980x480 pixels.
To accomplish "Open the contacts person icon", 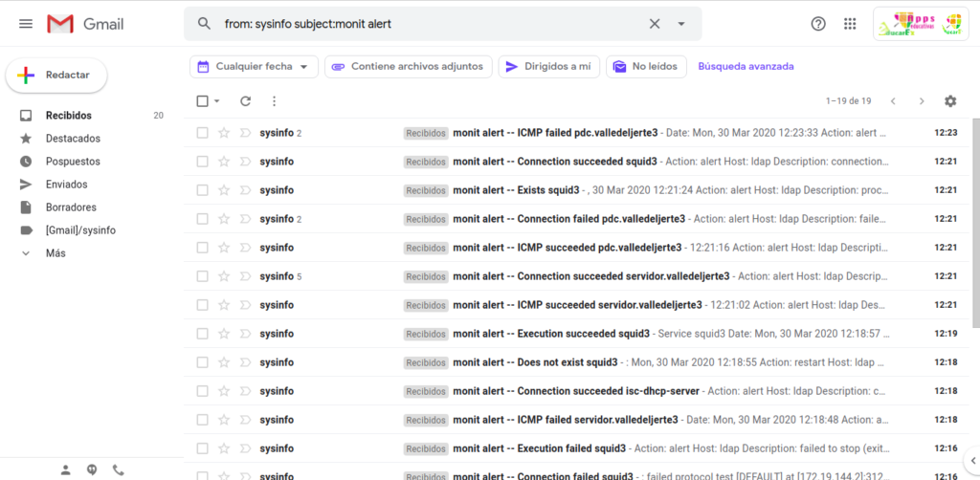I will pos(66,470).
